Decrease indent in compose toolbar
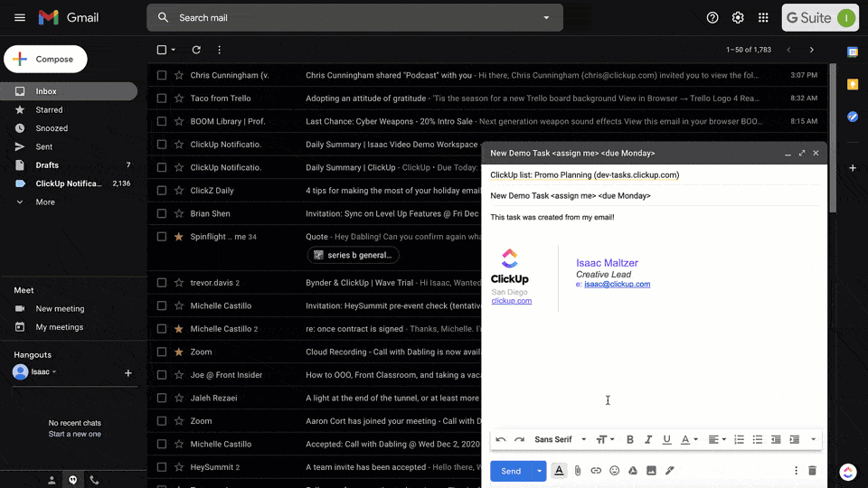The image size is (868, 488). (776, 439)
